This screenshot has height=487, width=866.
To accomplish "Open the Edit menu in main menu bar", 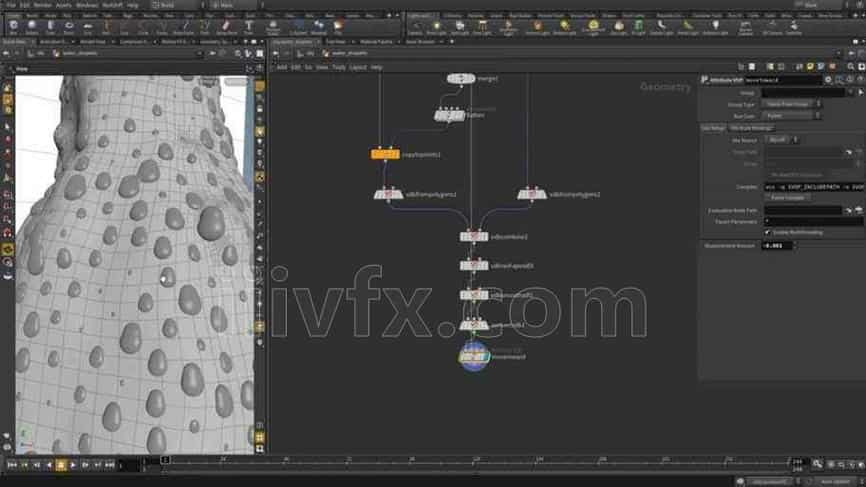I will pos(25,4).
